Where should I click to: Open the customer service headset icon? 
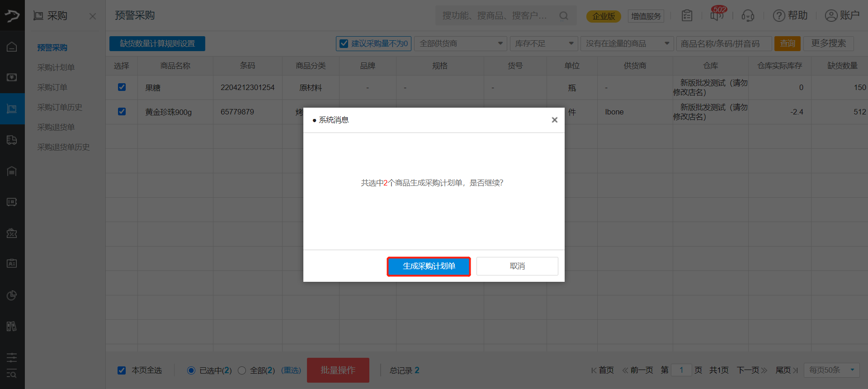click(x=748, y=16)
